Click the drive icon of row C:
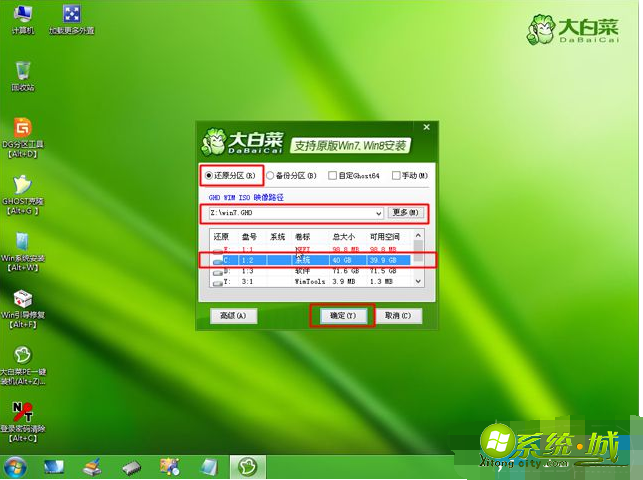The height and width of the screenshot is (480, 643). pyautogui.click(x=218, y=260)
